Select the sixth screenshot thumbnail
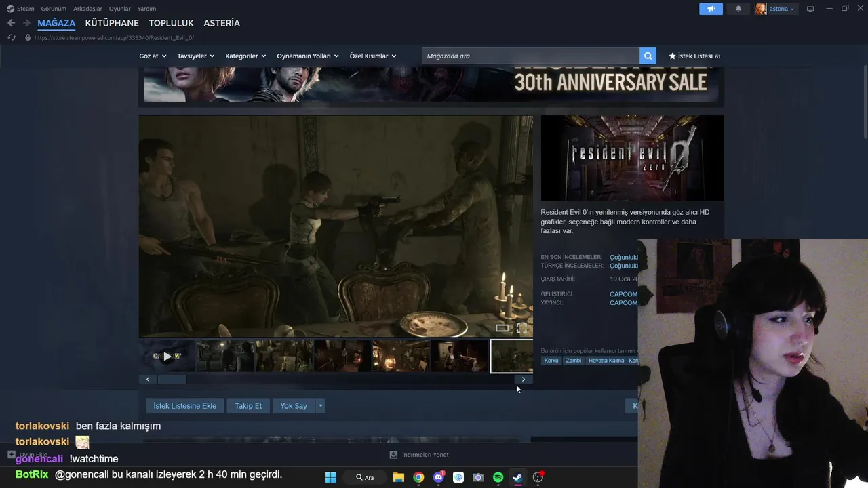Screen dimensions: 868x488 [460, 357]
